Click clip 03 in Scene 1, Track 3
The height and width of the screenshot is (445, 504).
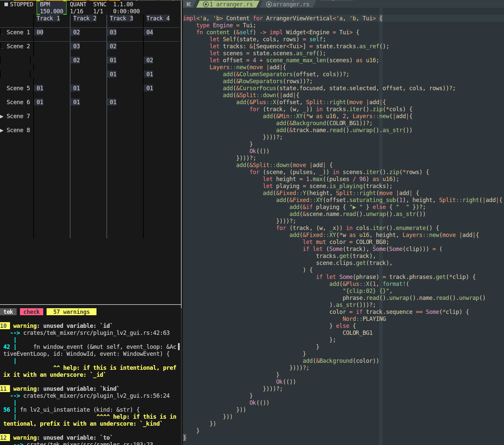pos(113,32)
